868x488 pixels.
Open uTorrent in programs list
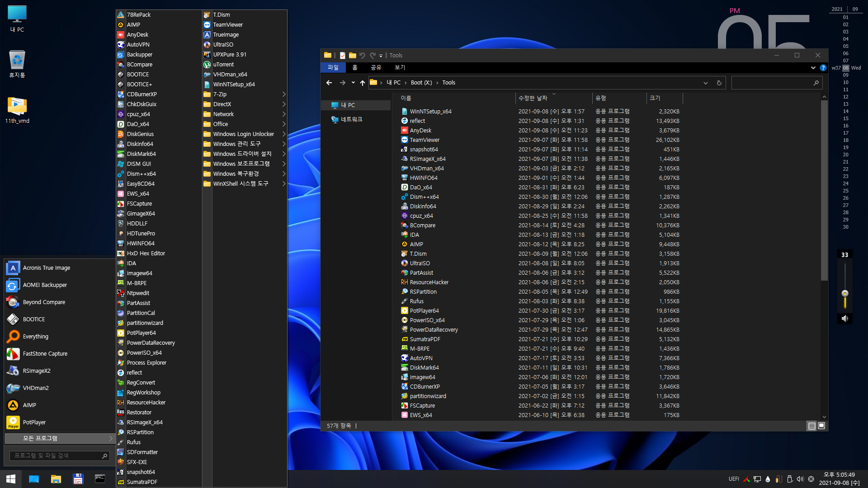point(245,65)
